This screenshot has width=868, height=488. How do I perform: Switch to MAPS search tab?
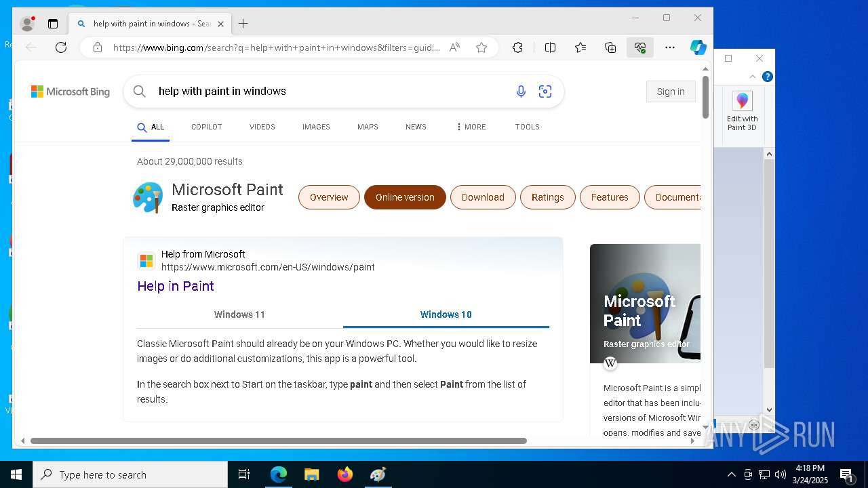pyautogui.click(x=368, y=127)
